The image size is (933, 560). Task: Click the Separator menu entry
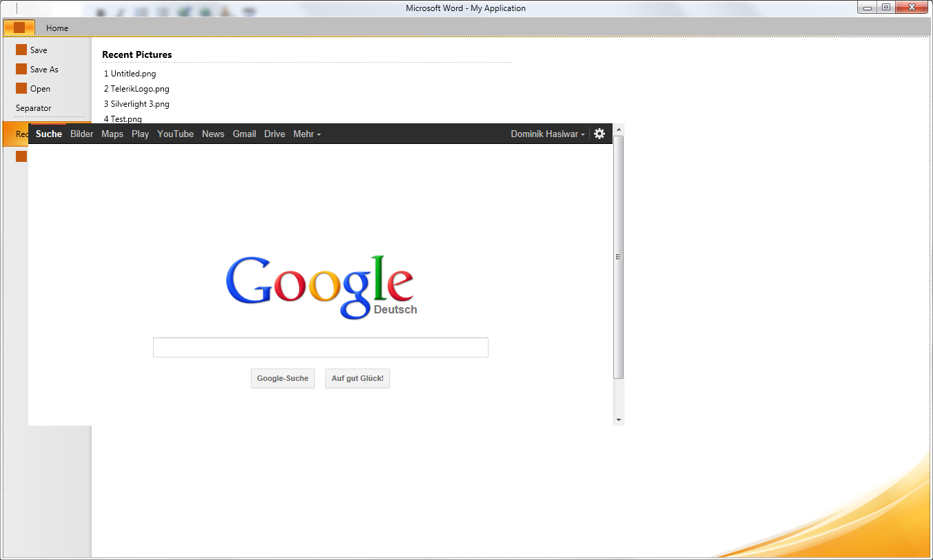click(34, 108)
